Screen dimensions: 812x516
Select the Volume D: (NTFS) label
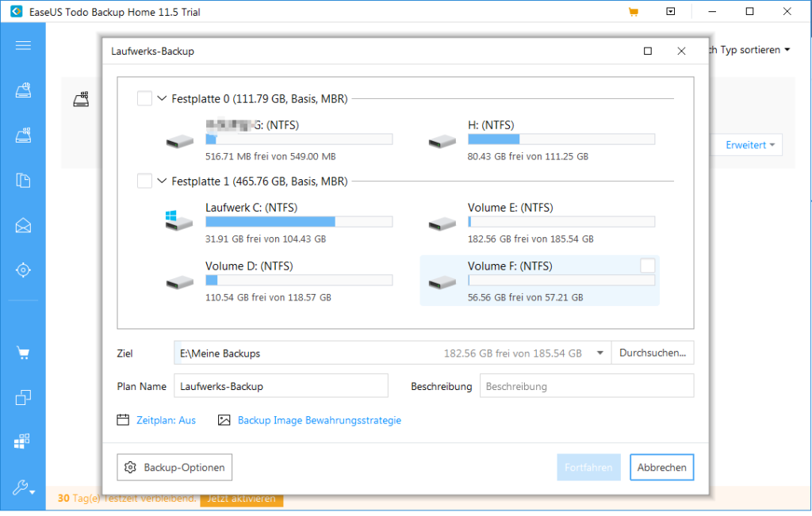tap(249, 266)
